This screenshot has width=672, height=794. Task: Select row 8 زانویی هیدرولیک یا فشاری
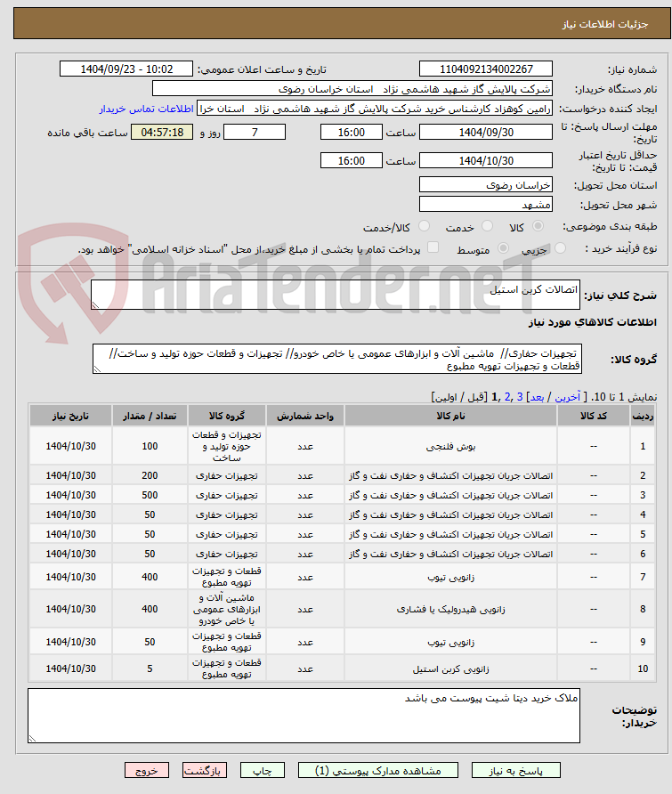[x=450, y=609]
